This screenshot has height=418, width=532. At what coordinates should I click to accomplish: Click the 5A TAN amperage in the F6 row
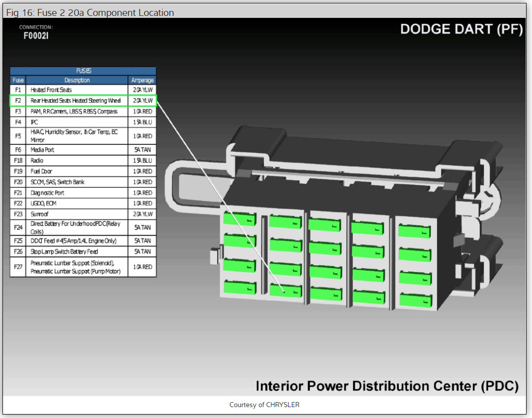[143, 150]
